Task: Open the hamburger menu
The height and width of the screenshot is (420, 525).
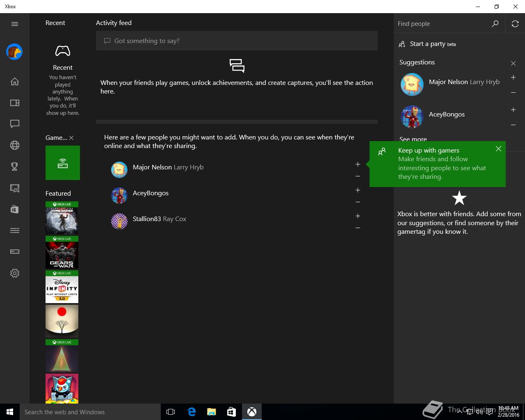Action: (x=15, y=24)
